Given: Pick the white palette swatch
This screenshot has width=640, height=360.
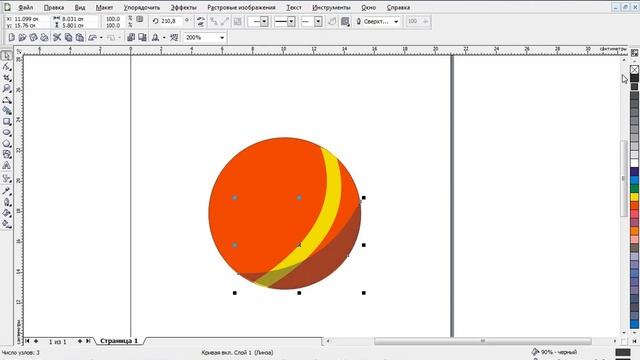Looking at the screenshot, I should tap(634, 163).
